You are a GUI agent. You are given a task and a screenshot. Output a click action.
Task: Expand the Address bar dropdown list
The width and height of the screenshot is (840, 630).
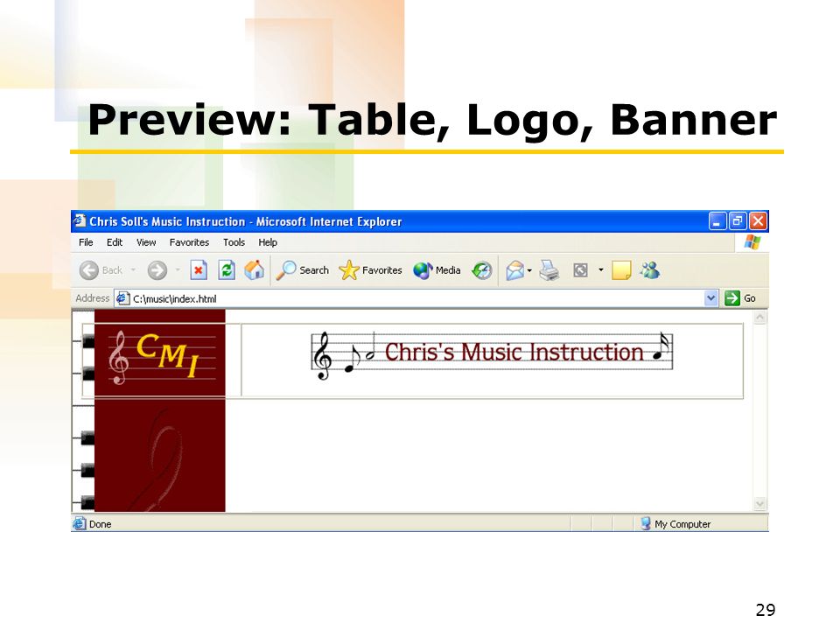(x=710, y=298)
